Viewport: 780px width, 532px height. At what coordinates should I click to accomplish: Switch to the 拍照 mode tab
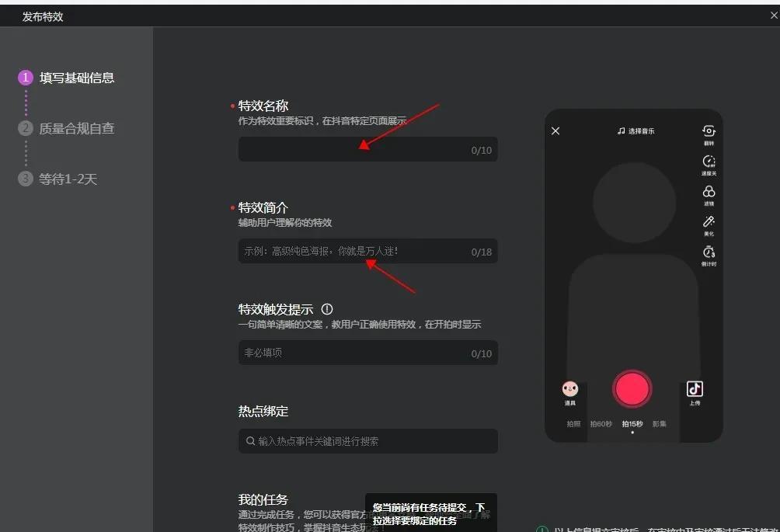(573, 424)
